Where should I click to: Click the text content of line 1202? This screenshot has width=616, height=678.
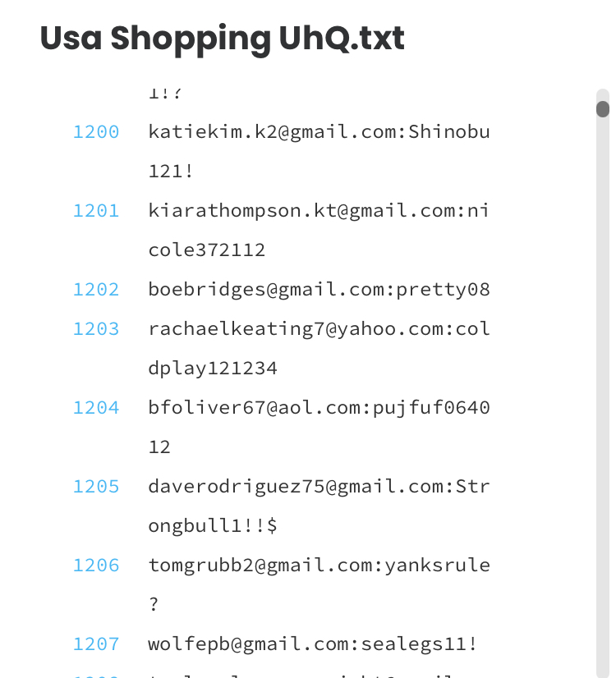319,290
